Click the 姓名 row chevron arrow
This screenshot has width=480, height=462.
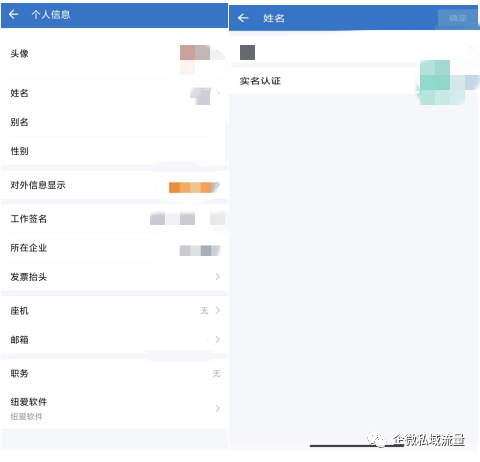(x=218, y=93)
